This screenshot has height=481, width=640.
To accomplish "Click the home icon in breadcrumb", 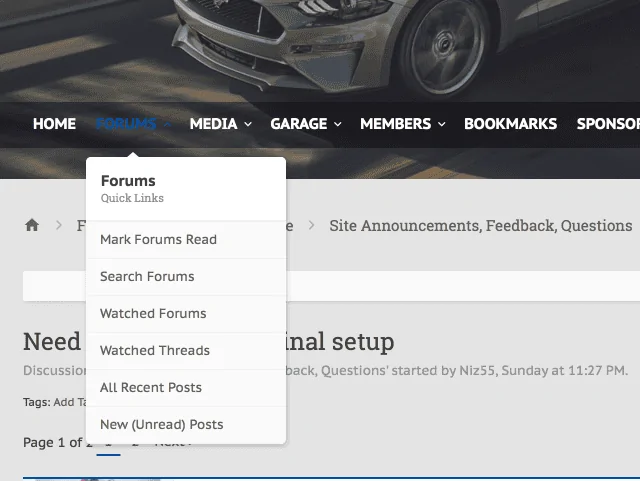I will 32,225.
